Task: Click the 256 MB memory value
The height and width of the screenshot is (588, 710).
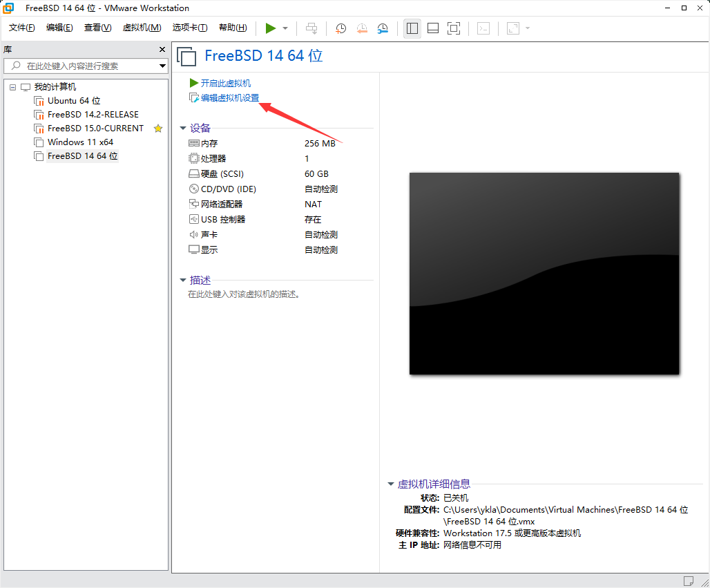Action: [320, 144]
